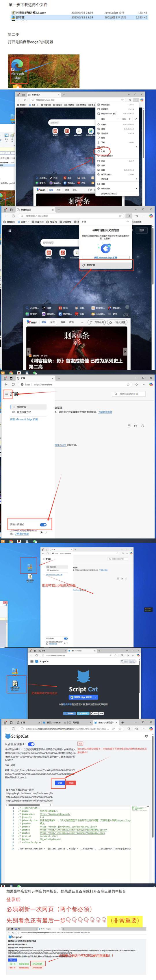This screenshot has height=980, width=156.
Task: Open the 梦知游 shortcut tile beside 阿里16
Action: (x=114, y=308)
